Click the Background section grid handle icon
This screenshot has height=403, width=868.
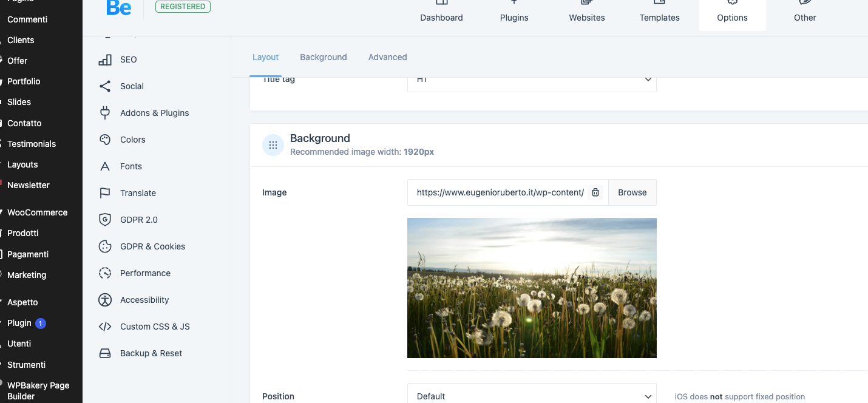[x=273, y=145]
